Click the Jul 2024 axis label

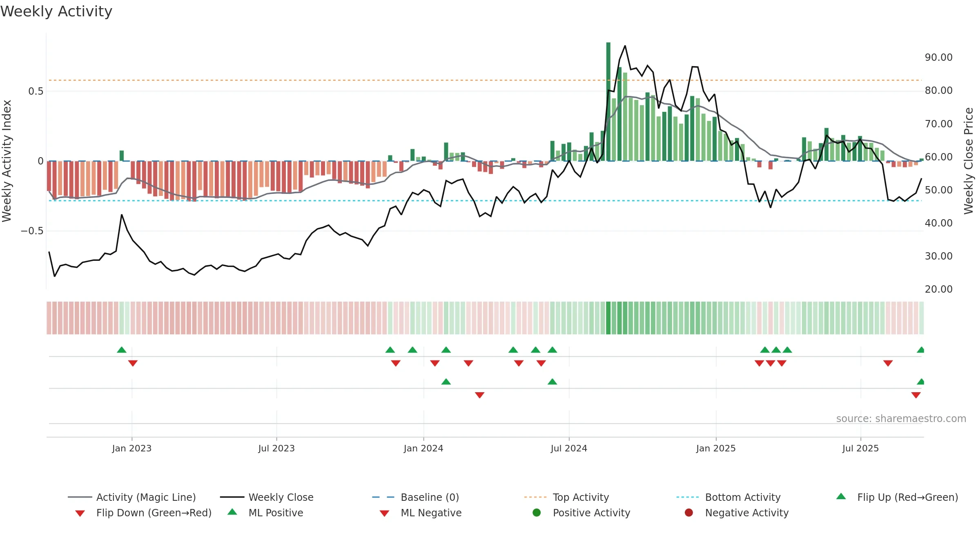[x=569, y=449]
